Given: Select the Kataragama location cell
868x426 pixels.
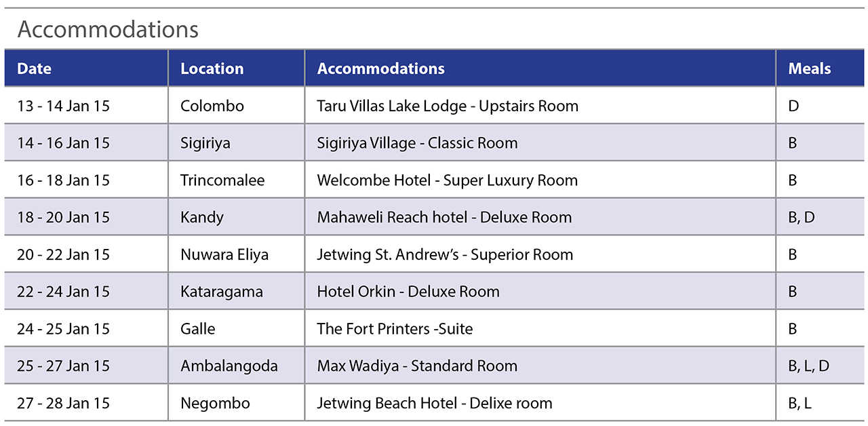Looking at the screenshot, I should tap(222, 292).
